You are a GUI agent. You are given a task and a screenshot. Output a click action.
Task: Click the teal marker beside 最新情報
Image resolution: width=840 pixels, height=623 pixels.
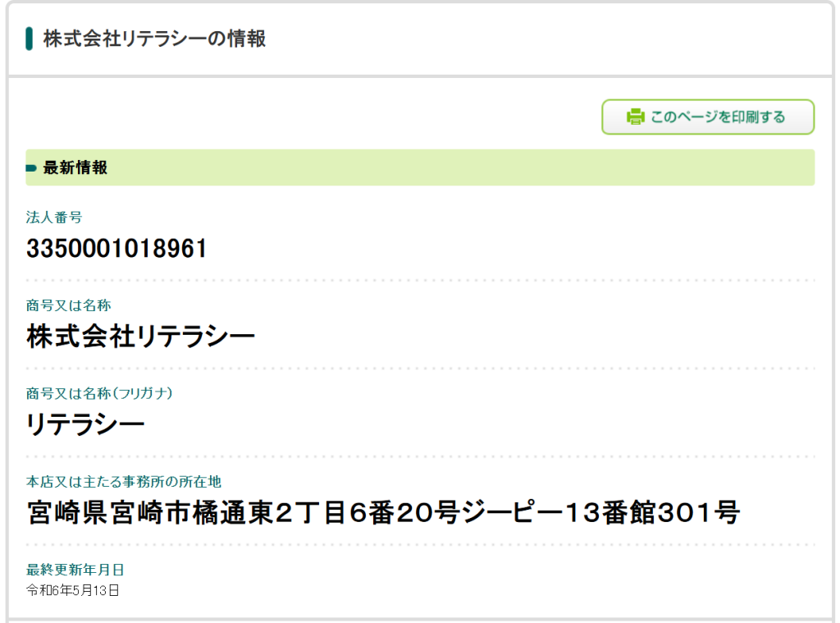31,168
